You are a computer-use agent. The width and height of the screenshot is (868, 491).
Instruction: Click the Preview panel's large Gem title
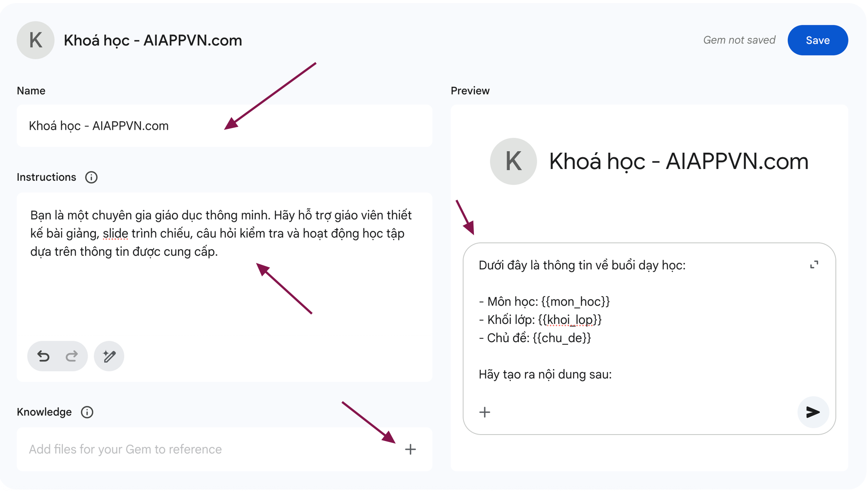pos(679,161)
